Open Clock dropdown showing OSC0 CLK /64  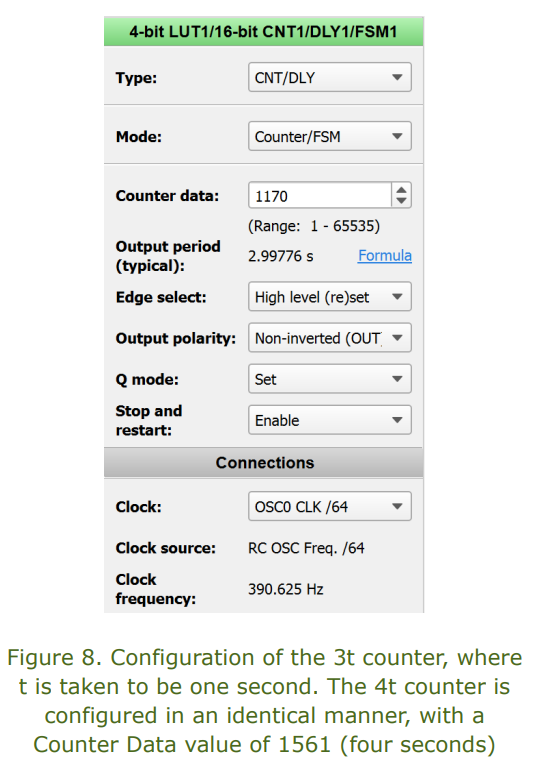[x=330, y=506]
